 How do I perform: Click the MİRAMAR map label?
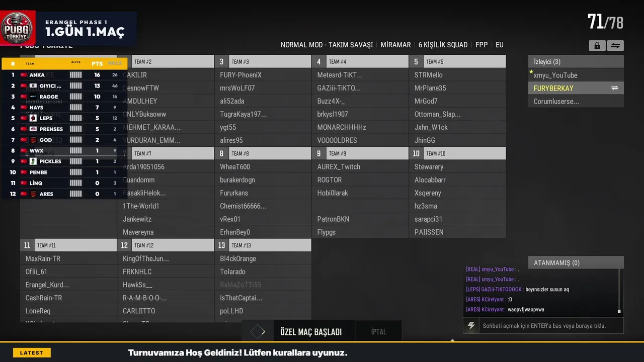395,45
